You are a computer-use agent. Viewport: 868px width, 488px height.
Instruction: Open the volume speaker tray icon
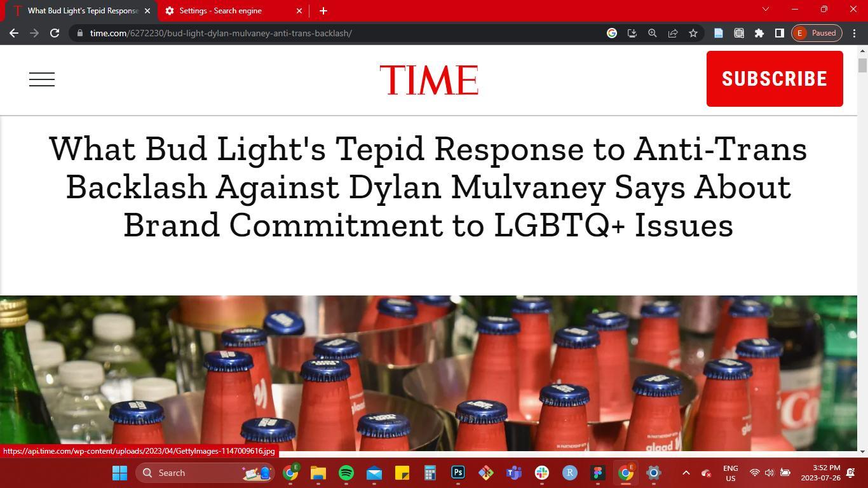[x=770, y=473]
